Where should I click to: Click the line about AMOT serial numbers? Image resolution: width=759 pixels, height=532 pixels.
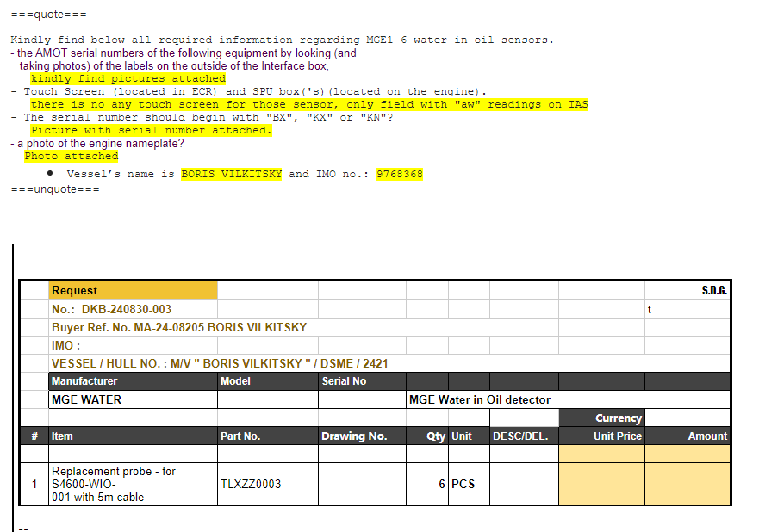(184, 53)
